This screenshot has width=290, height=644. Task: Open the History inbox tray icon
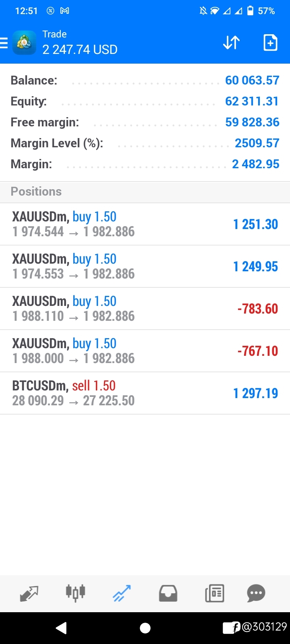click(168, 593)
